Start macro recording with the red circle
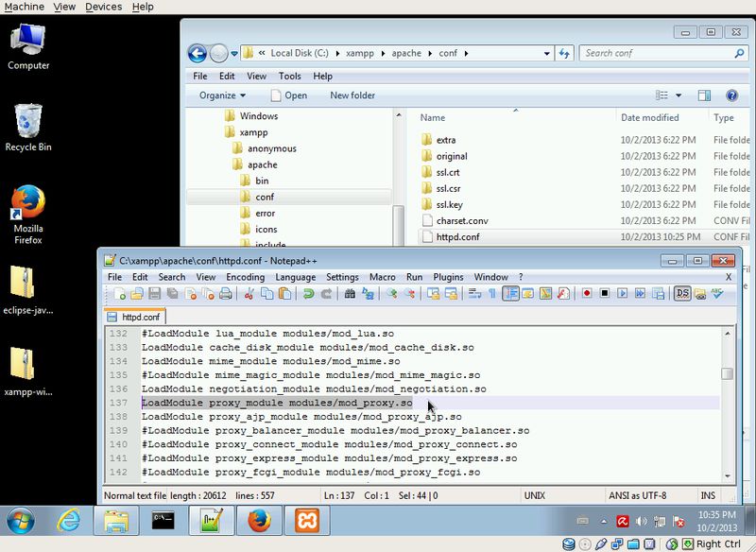The width and height of the screenshot is (756, 552). click(x=587, y=294)
